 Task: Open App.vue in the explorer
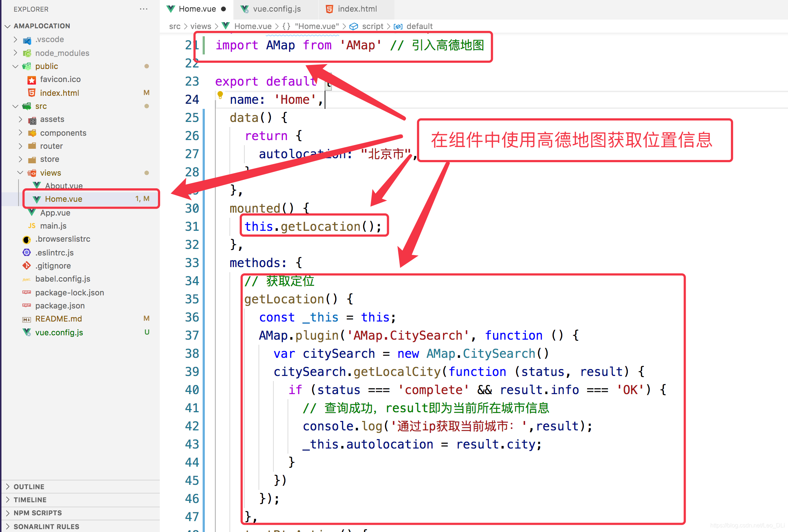[55, 213]
